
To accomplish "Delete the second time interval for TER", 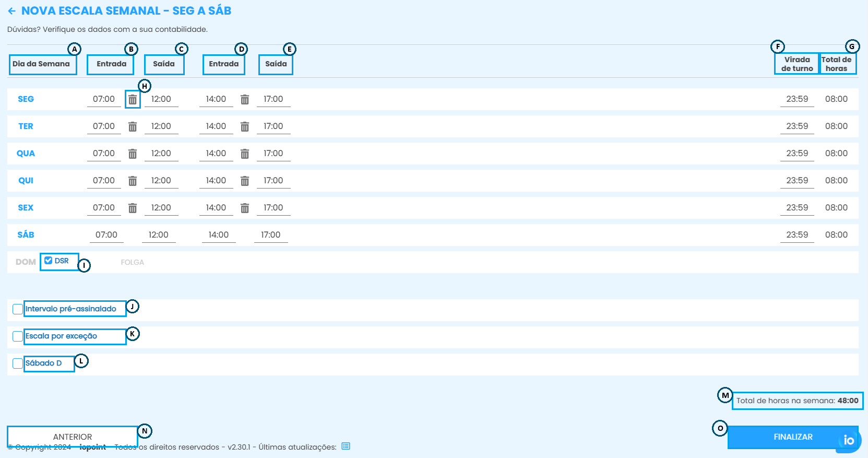I will coord(245,126).
